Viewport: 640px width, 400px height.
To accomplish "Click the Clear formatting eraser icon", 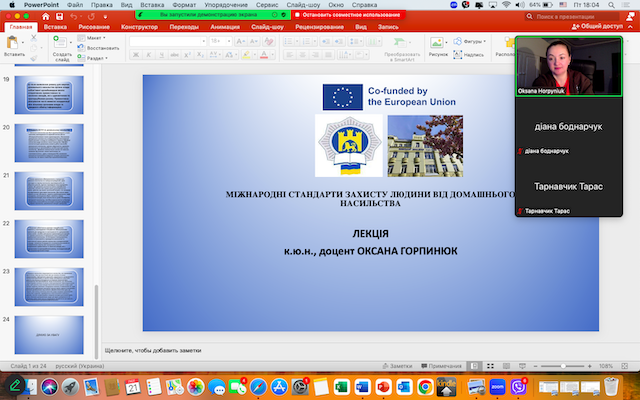I will [x=269, y=41].
